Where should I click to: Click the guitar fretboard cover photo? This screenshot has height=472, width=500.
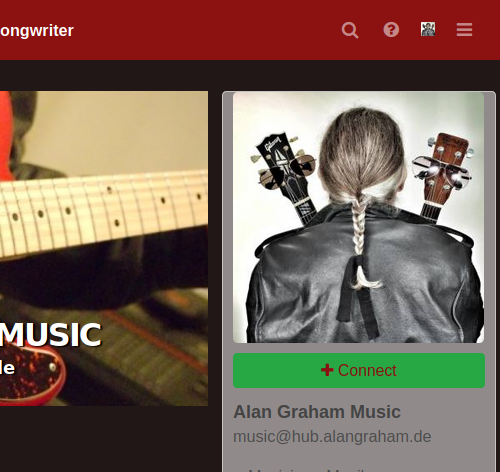(x=104, y=248)
